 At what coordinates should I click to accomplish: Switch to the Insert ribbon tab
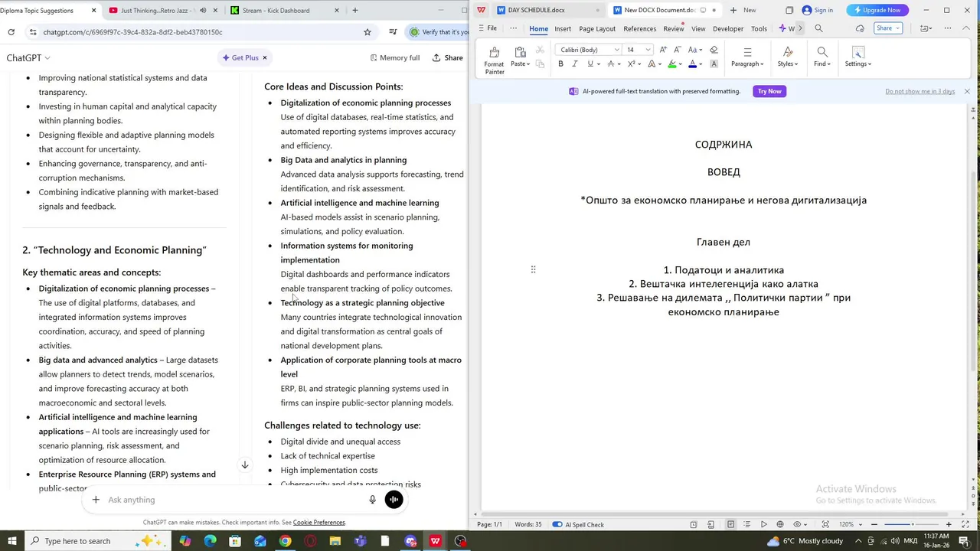[563, 28]
